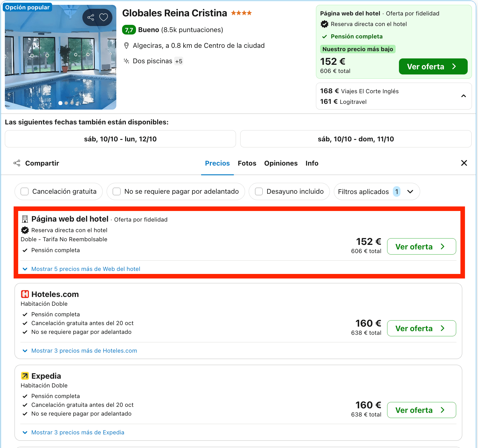This screenshot has width=478, height=448.
Task: Click the Opción popular label
Action: pos(27,8)
